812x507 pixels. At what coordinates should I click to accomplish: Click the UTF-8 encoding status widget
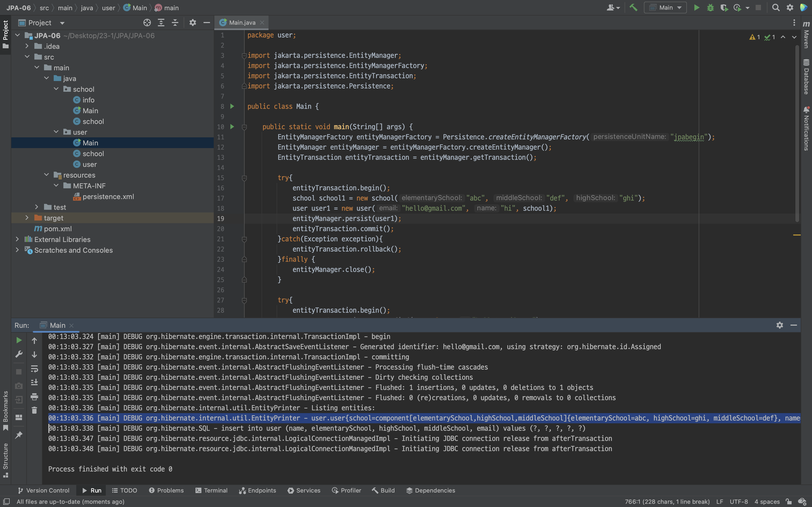(738, 502)
